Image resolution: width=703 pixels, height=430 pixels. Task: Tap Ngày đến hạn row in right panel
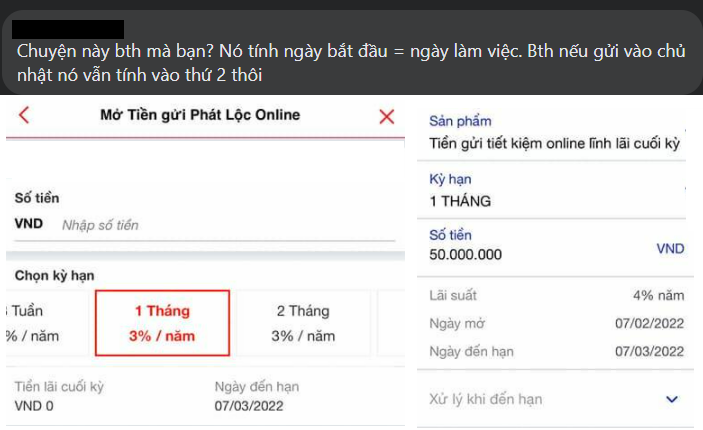pos(555,351)
